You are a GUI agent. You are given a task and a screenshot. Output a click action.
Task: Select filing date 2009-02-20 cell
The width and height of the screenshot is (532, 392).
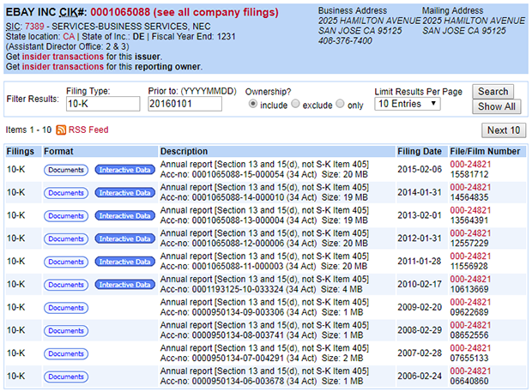point(420,308)
